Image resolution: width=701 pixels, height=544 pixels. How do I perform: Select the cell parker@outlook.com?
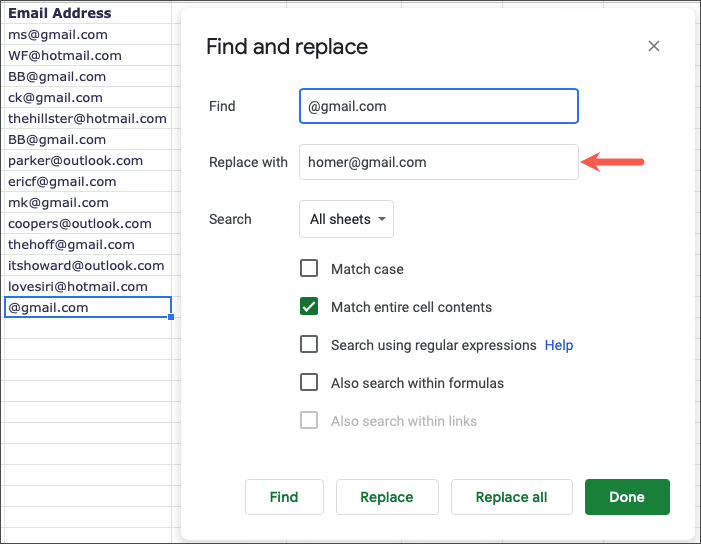[x=75, y=160]
